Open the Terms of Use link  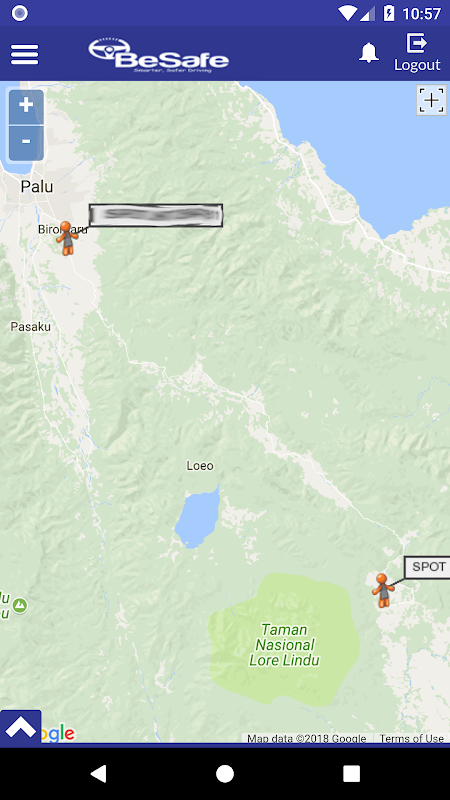click(412, 738)
